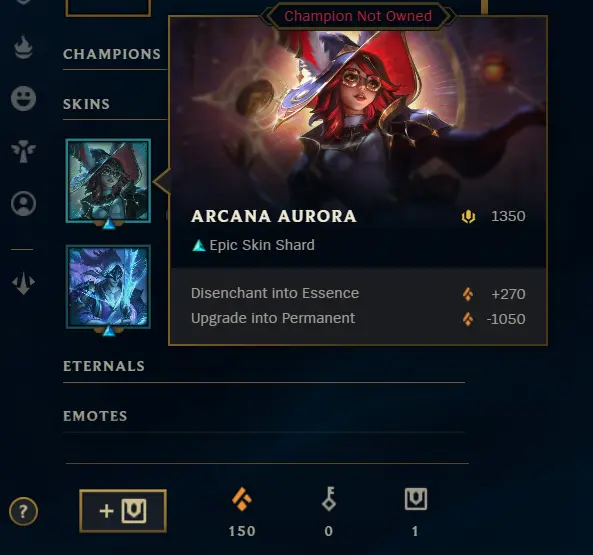593x555 pixels.
Task: Collapse the Skins section header
Action: [86, 104]
